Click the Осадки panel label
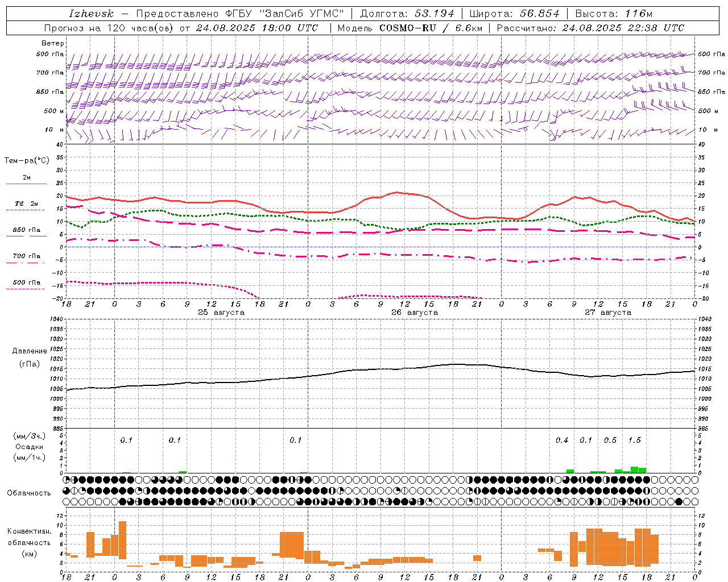Screen dimensions: 728x582 29,447
